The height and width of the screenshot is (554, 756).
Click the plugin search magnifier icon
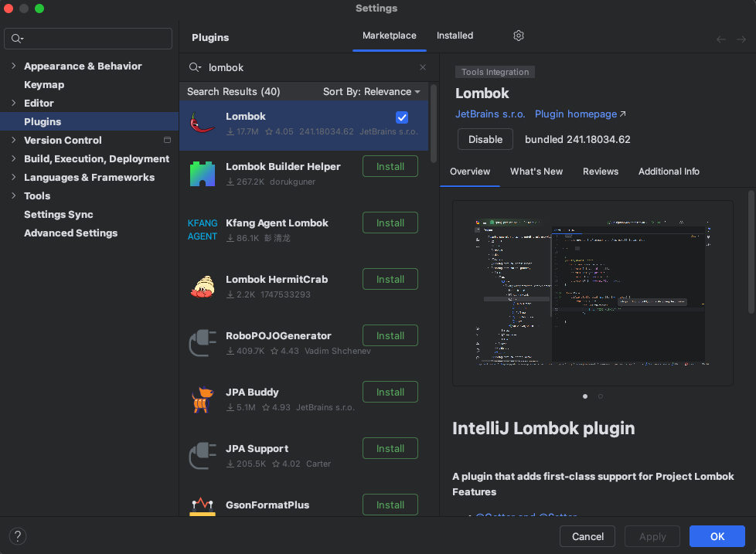[195, 67]
